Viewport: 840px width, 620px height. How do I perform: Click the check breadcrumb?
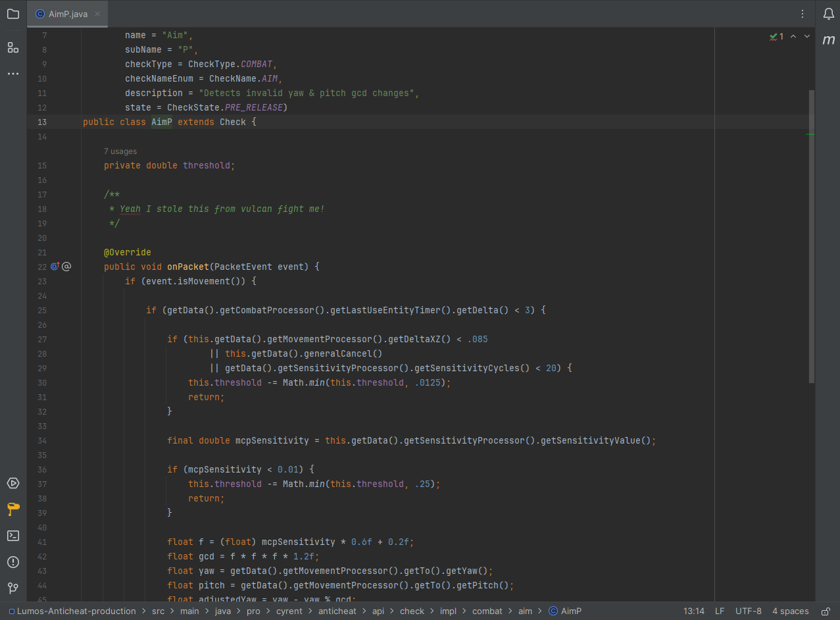pyautogui.click(x=412, y=611)
